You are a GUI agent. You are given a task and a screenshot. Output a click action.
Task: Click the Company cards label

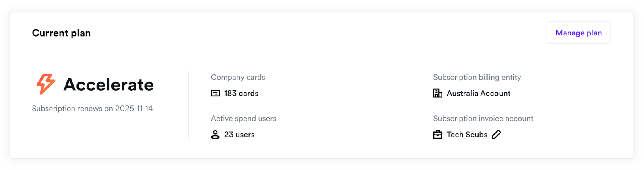click(238, 77)
